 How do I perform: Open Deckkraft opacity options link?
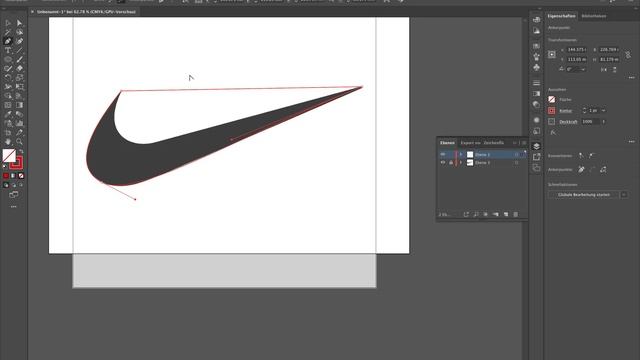coord(568,122)
